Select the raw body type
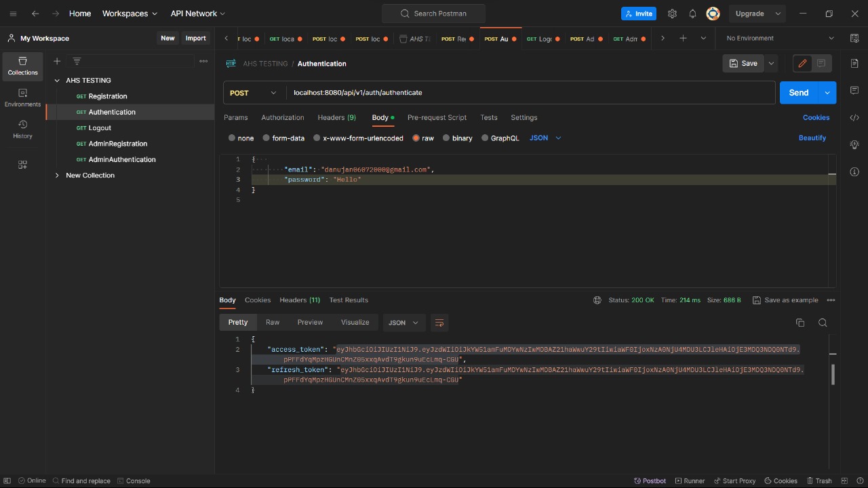The width and height of the screenshot is (868, 488). point(416,138)
